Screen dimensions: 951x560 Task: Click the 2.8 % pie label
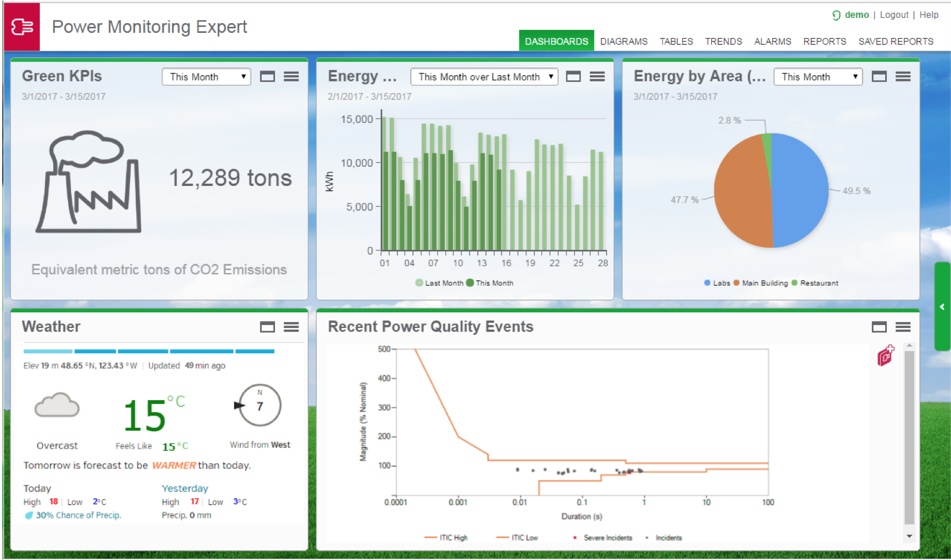click(729, 120)
